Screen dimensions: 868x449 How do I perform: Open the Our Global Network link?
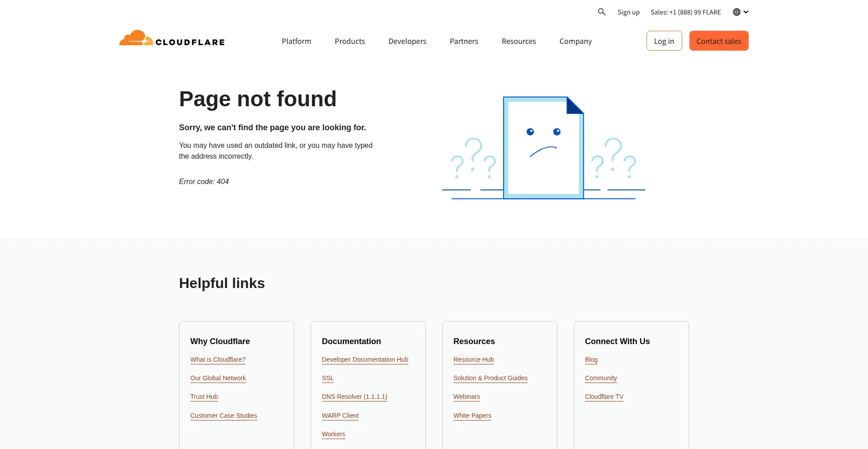click(x=218, y=378)
